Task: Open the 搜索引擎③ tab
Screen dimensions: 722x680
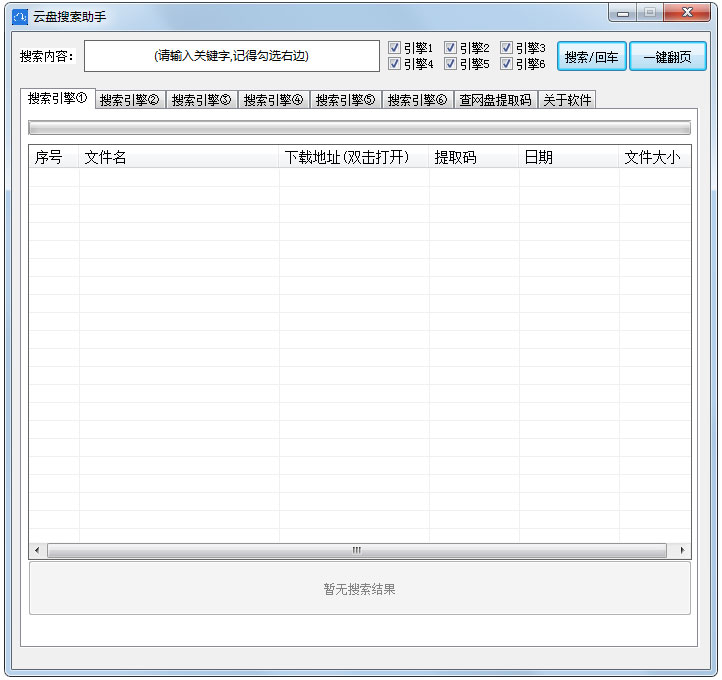Action: point(201,100)
